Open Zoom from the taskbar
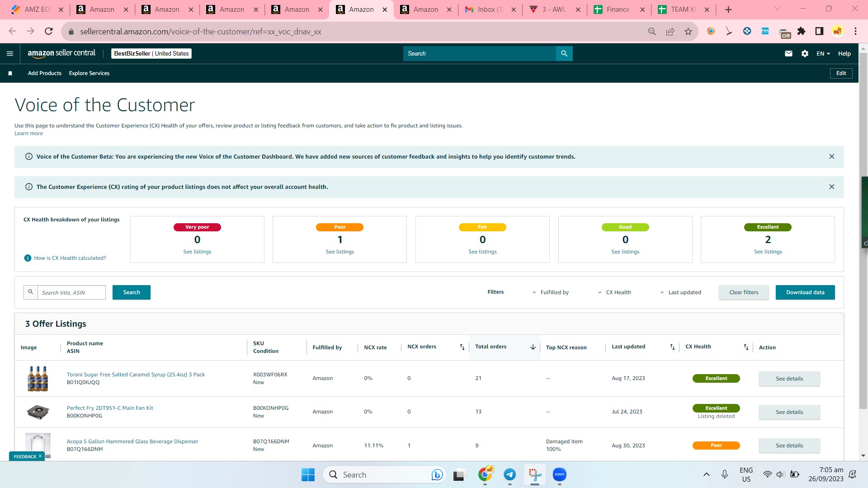Viewport: 868px width, 488px height. pyautogui.click(x=560, y=474)
